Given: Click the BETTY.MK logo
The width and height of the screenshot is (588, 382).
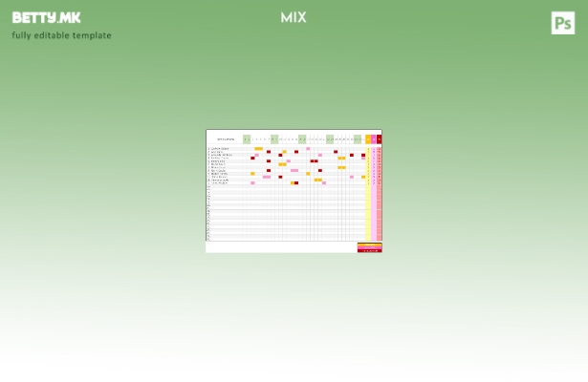Looking at the screenshot, I should tap(46, 17).
